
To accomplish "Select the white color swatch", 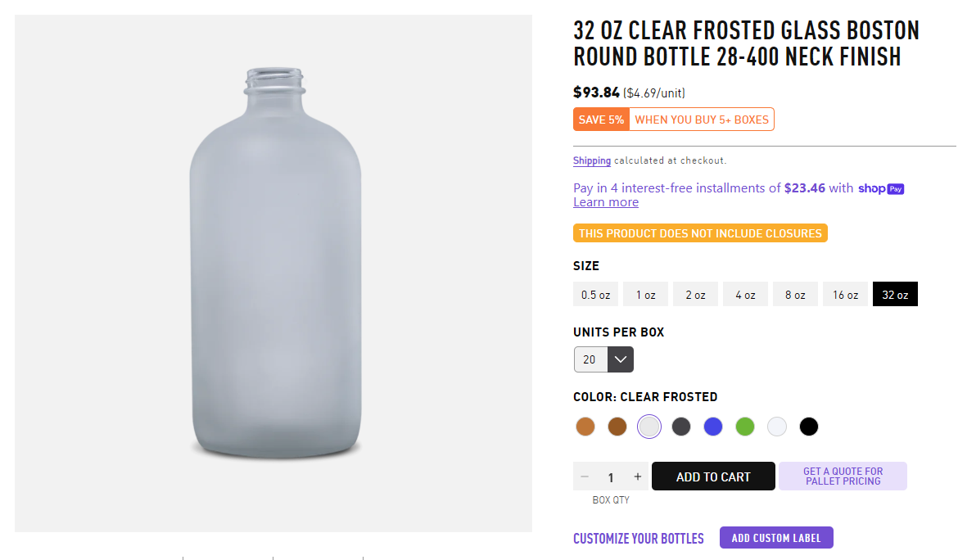I will coord(777,427).
